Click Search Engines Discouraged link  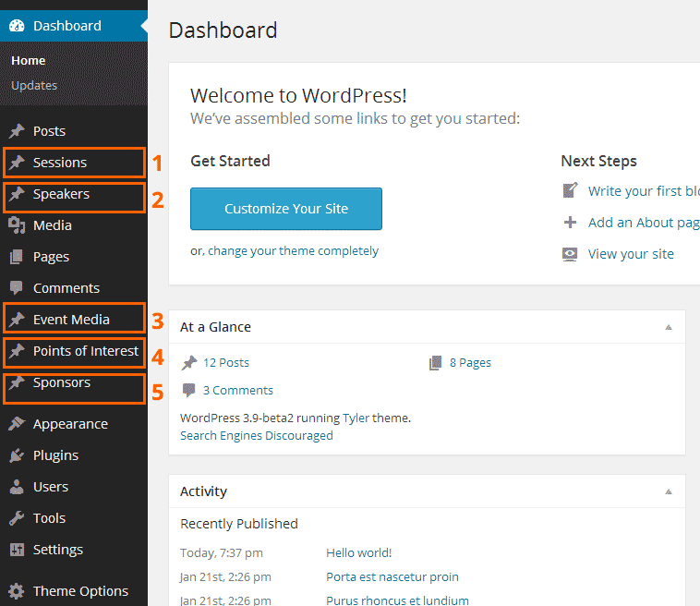[x=257, y=435]
